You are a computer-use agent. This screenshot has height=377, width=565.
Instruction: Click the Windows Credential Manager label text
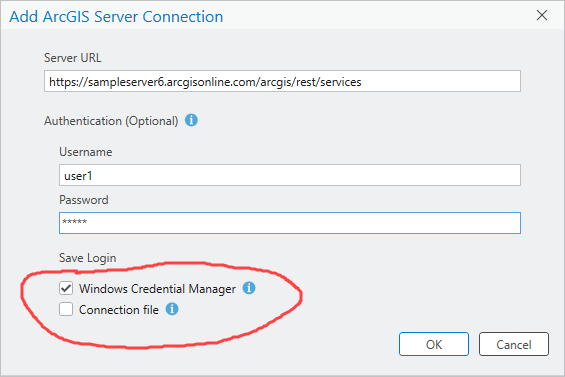pyautogui.click(x=157, y=289)
